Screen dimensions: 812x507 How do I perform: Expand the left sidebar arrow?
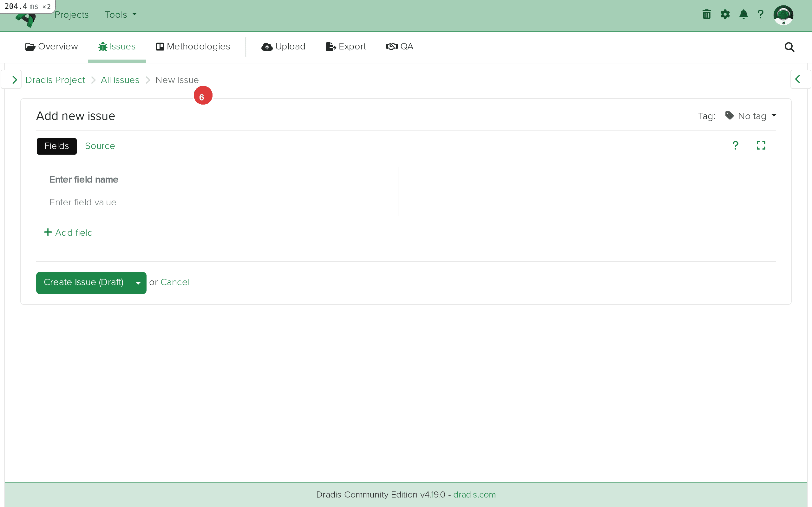[14, 80]
